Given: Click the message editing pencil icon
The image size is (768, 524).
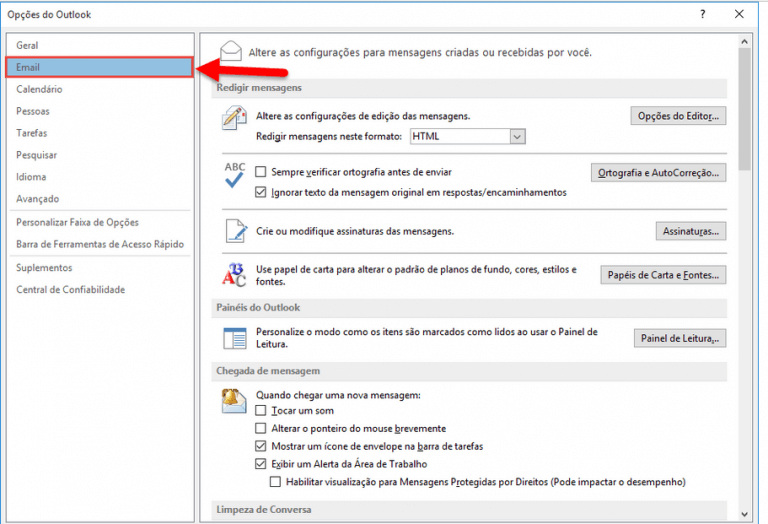Looking at the screenshot, I should 234,118.
